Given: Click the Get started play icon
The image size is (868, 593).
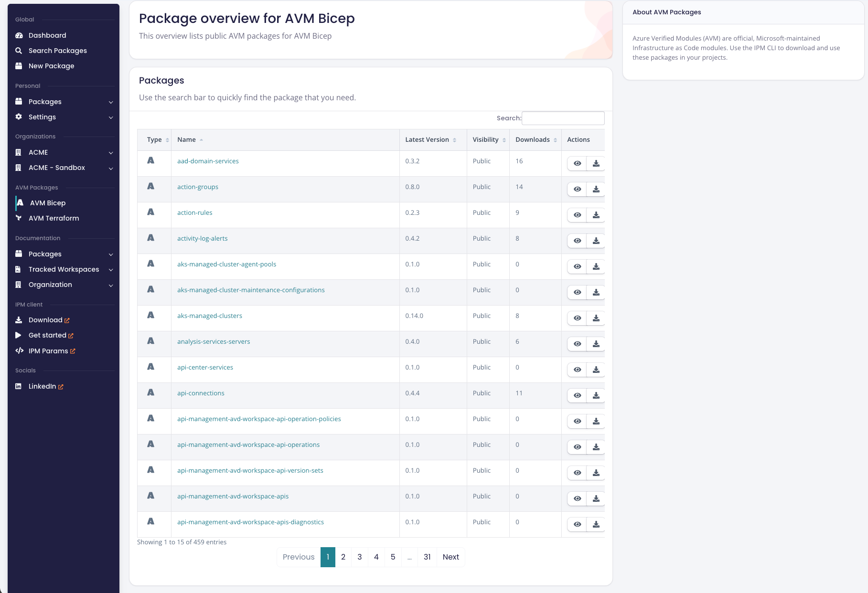Looking at the screenshot, I should click(x=18, y=335).
